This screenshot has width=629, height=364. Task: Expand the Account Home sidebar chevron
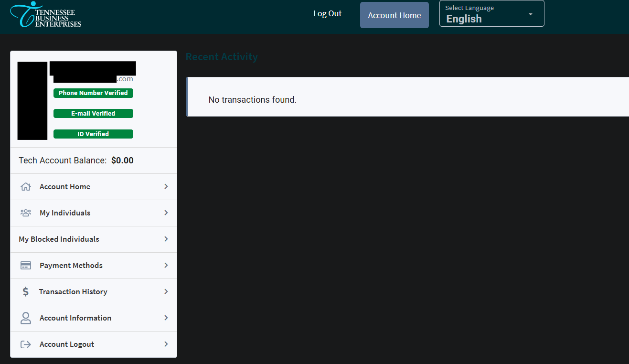point(166,186)
